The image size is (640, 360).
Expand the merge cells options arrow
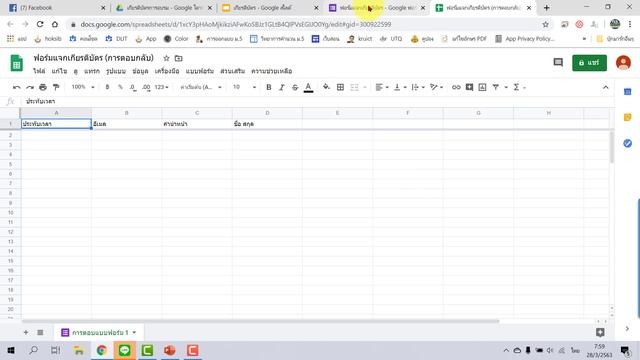click(365, 87)
